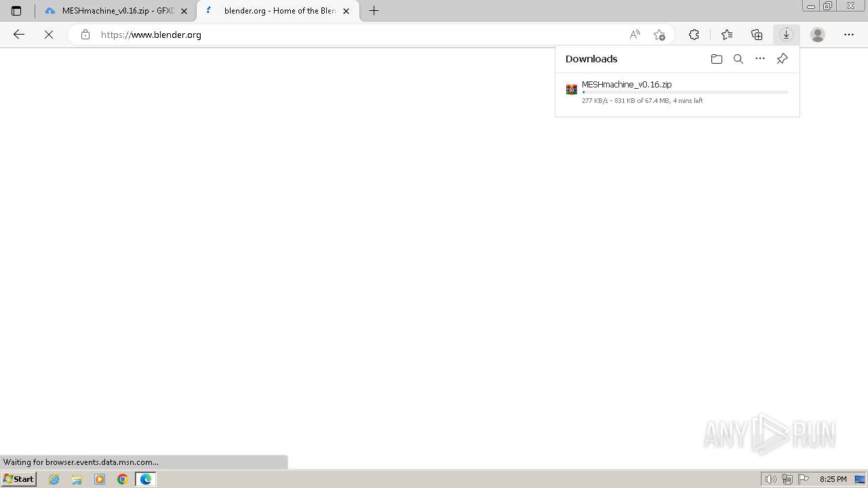Open Collections panel
The width and height of the screenshot is (868, 488).
[757, 35]
